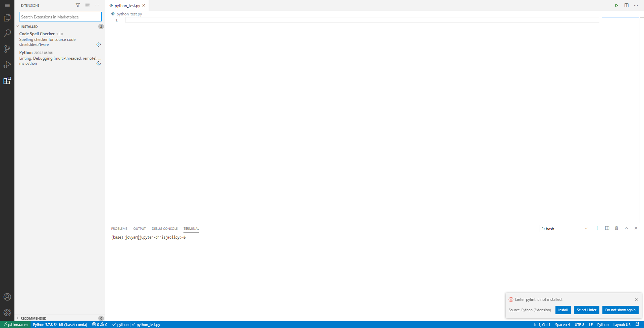The image size is (644, 328).
Task: Click line 1 in the editor
Action: (x=362, y=20)
